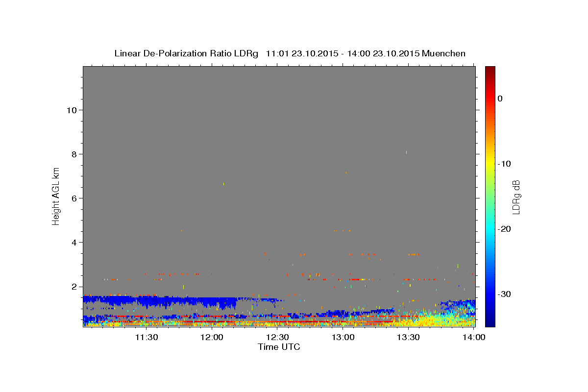Click the colorbar tick label '-30'
This screenshot has height=392, width=588.
[x=504, y=294]
